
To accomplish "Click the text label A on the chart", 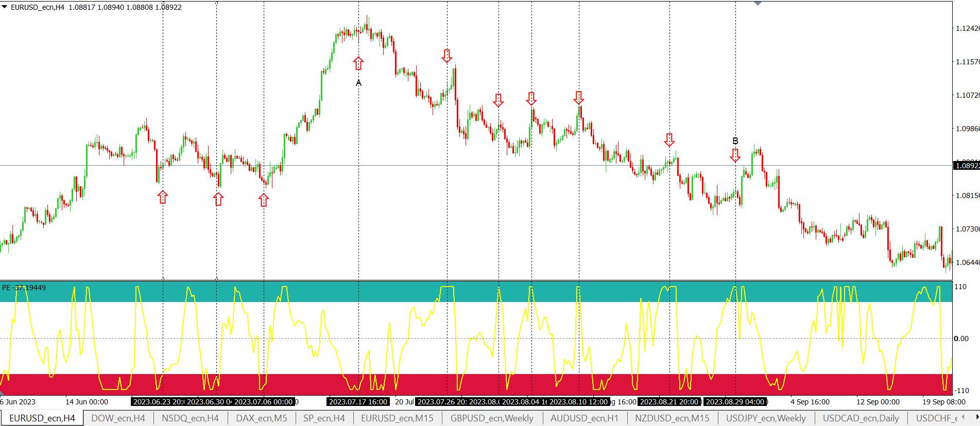I will (x=359, y=83).
